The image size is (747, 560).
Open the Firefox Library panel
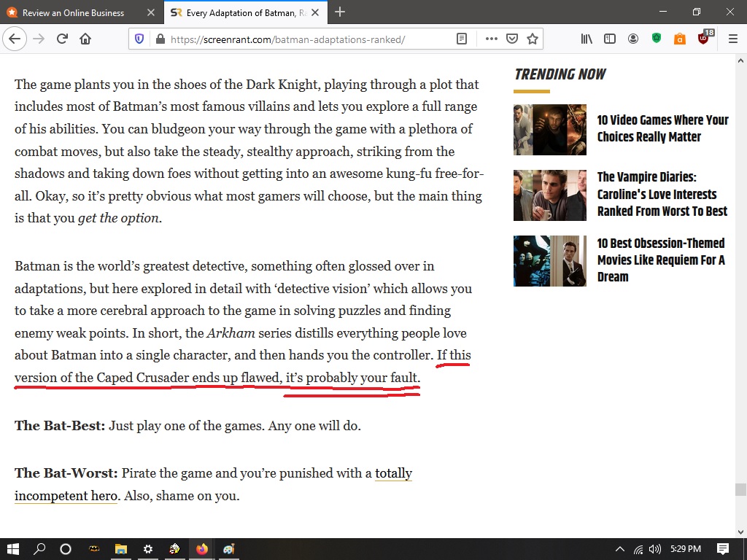(586, 39)
